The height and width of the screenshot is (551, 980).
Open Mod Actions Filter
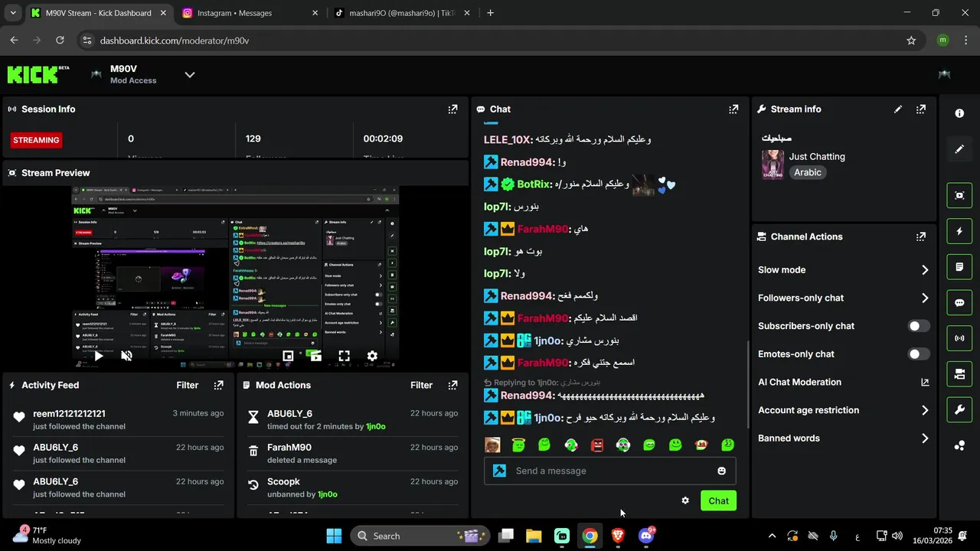click(x=422, y=385)
